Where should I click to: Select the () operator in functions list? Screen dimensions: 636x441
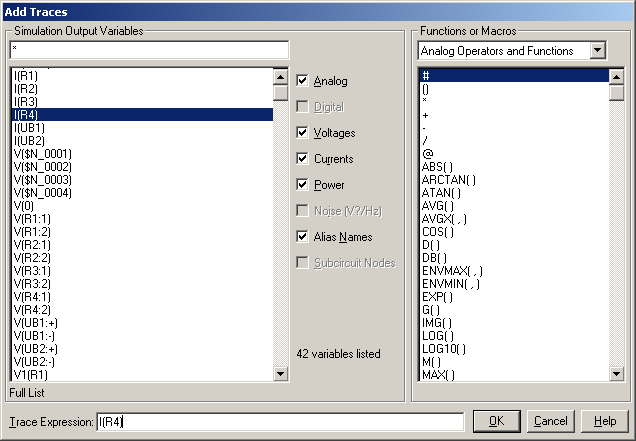pos(514,89)
